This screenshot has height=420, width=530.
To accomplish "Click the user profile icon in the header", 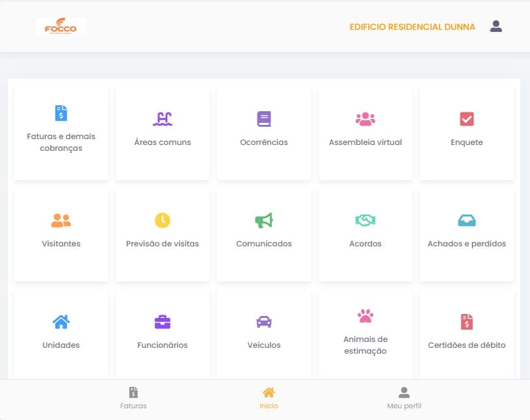I will click(x=496, y=27).
